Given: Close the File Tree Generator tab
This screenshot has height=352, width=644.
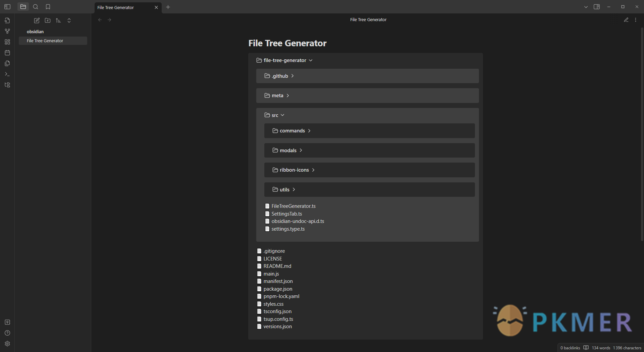Looking at the screenshot, I should pos(156,7).
